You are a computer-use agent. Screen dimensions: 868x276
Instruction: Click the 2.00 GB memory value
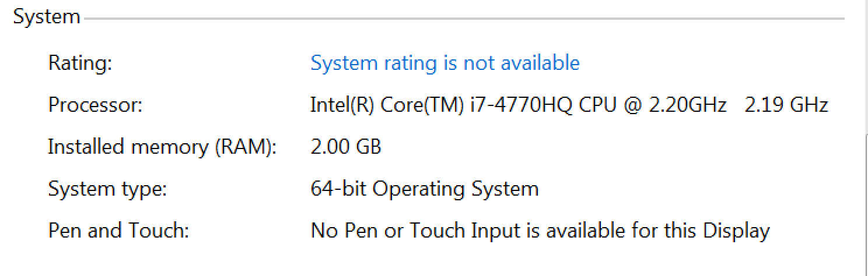click(x=345, y=147)
